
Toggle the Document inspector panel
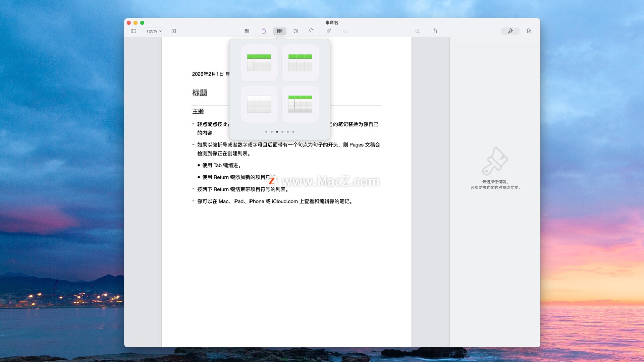pos(529,31)
